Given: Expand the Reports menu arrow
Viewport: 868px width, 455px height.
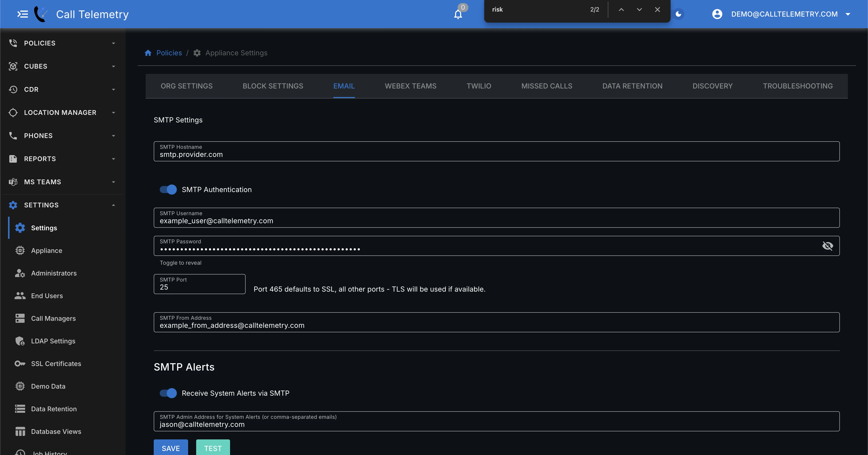Looking at the screenshot, I should click(x=114, y=159).
